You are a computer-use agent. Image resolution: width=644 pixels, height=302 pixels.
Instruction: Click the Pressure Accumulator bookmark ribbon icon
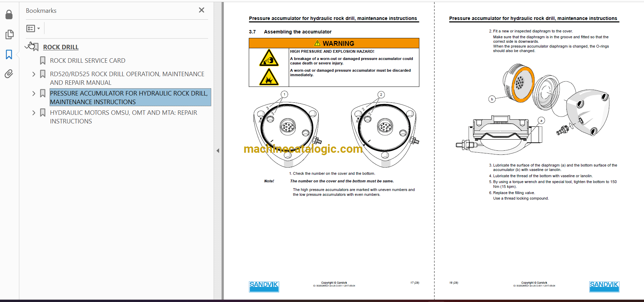coord(43,93)
